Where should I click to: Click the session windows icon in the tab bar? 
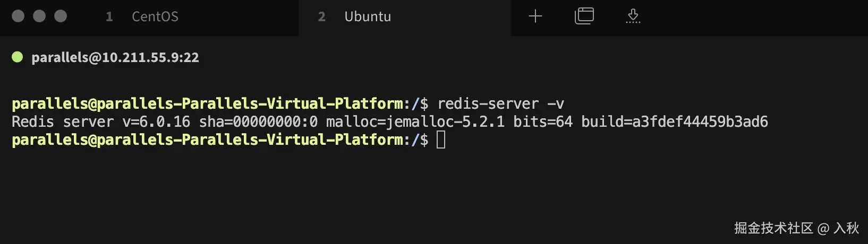(x=584, y=16)
